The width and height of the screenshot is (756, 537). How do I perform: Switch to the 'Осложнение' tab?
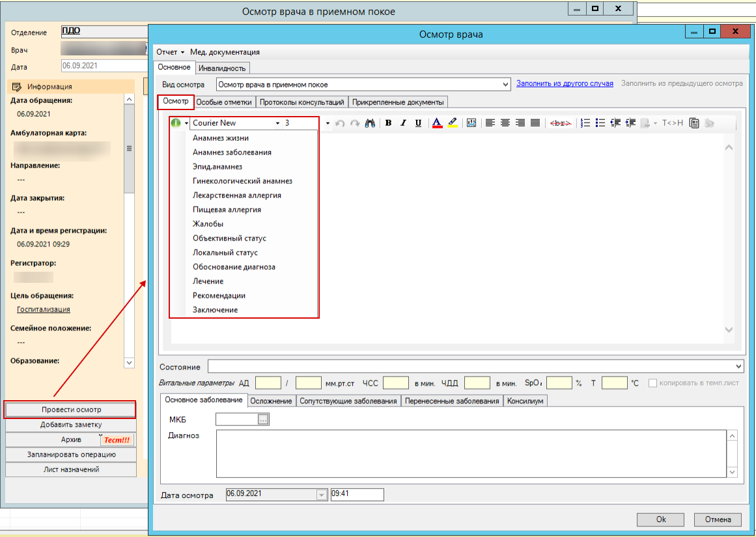point(271,401)
